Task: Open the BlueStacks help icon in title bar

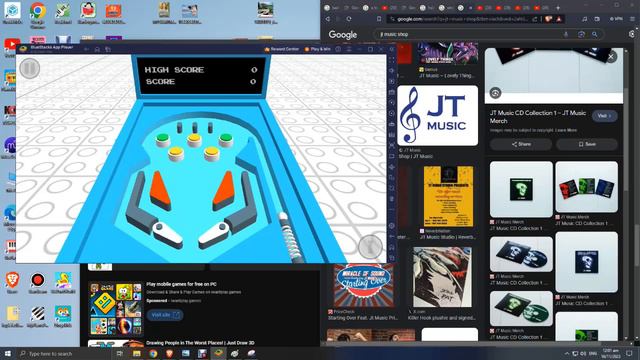Action: [x=338, y=49]
